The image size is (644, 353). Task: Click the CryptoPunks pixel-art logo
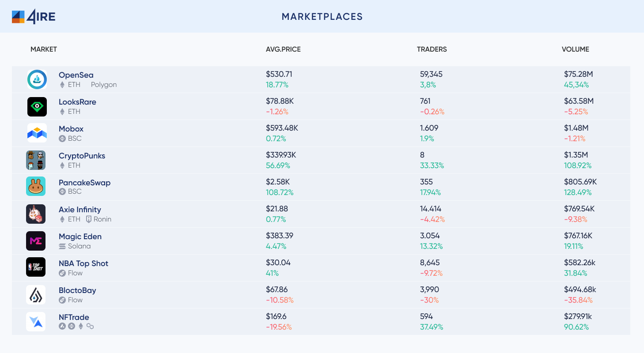point(36,160)
